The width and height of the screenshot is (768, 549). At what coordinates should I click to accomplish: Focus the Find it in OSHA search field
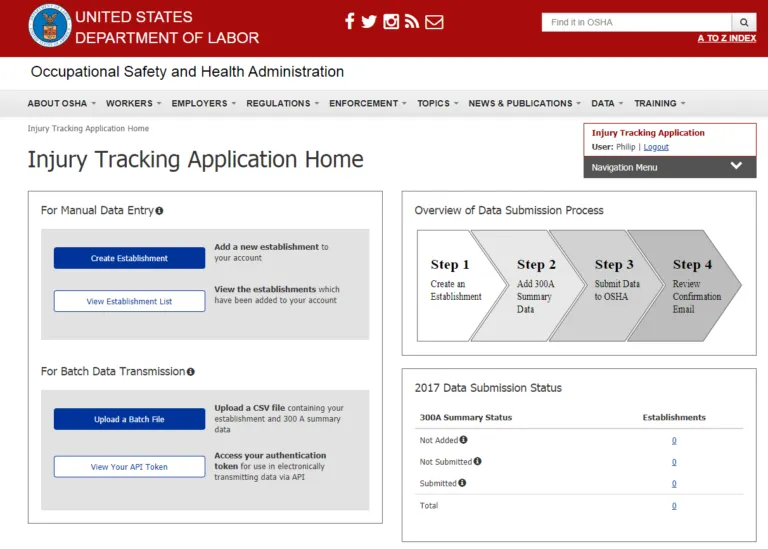(636, 22)
